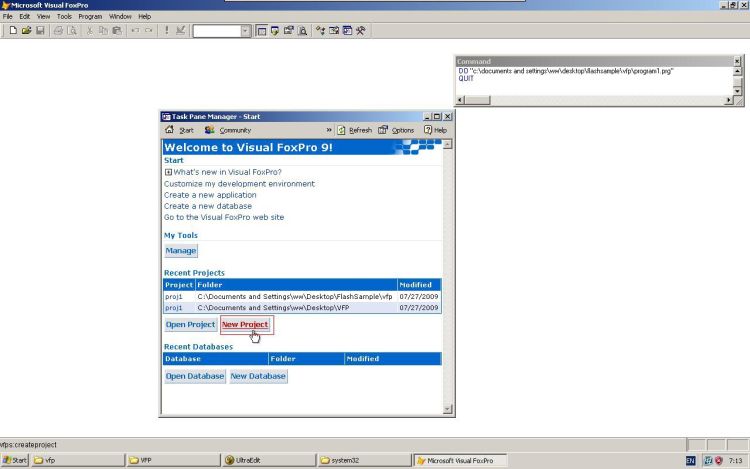The image size is (750, 469).
Task: Click Task Pane scrollbar down arrow
Action: [x=447, y=409]
